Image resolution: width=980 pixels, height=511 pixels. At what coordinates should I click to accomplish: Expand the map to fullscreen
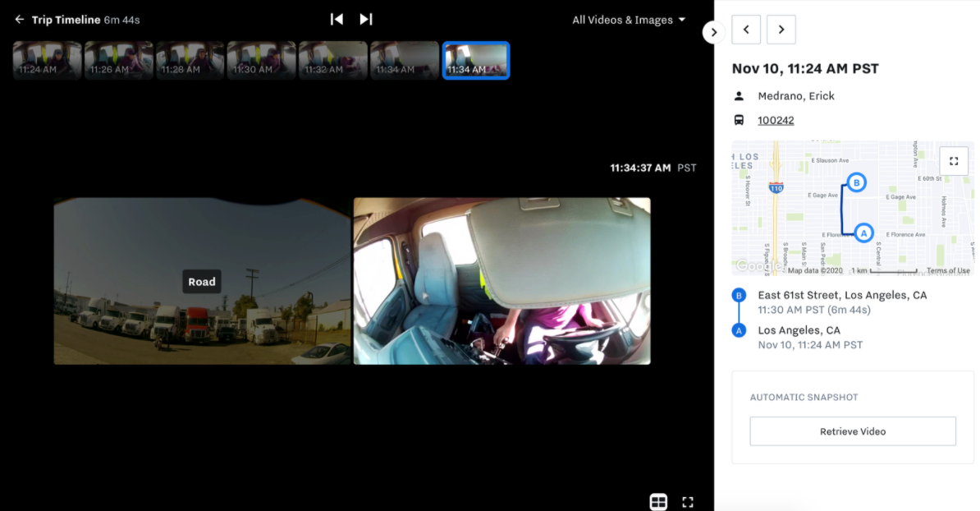954,161
